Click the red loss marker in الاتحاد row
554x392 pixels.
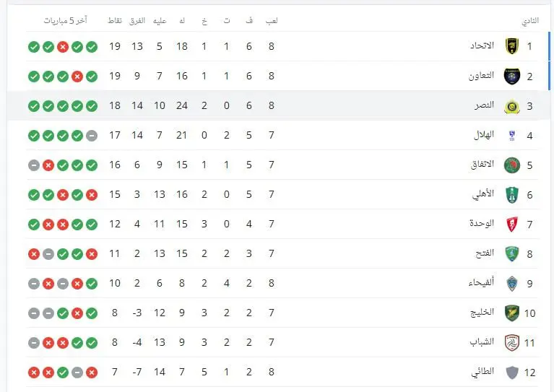click(63, 47)
